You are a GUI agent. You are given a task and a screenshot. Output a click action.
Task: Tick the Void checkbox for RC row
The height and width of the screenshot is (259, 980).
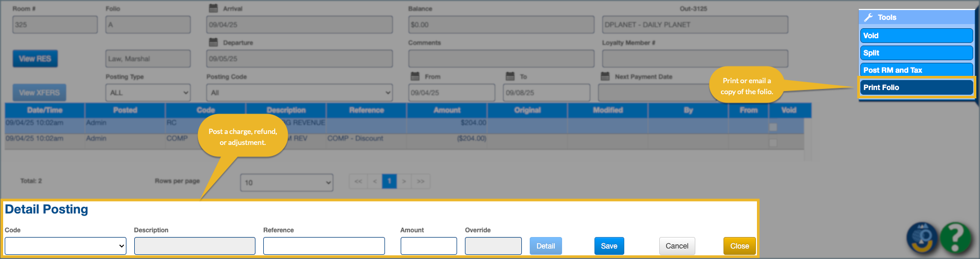[x=773, y=127]
